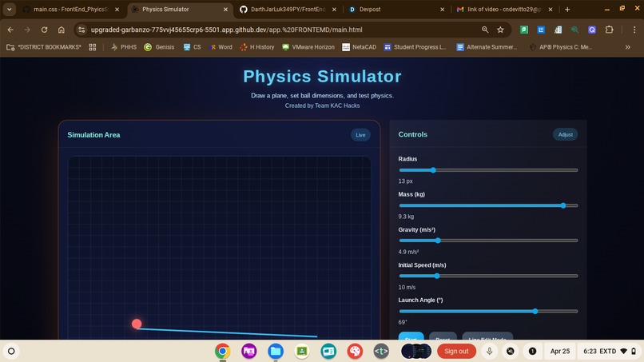Screen dimensions: 644x362
Task: Open the Apr 25 calendar date in shelf
Action: click(560, 352)
